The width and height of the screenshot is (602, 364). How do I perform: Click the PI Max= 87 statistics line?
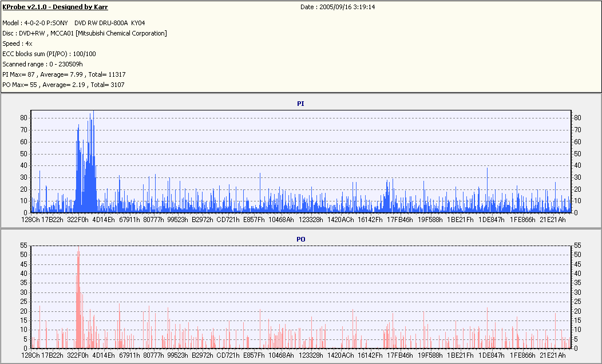tap(64, 74)
